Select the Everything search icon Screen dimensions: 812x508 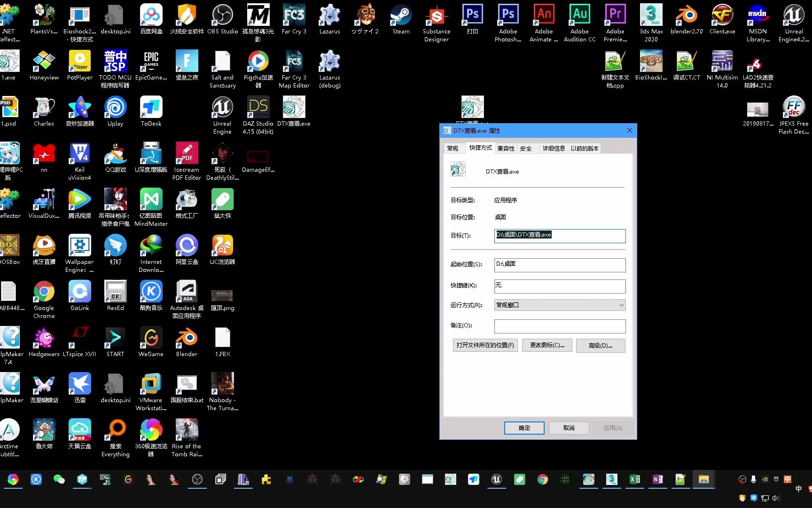[115, 438]
